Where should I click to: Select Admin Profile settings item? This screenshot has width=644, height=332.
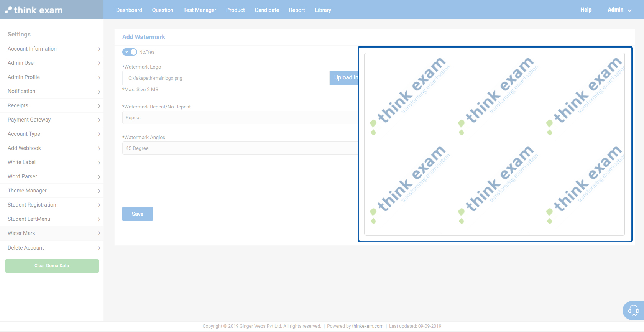[x=52, y=77]
